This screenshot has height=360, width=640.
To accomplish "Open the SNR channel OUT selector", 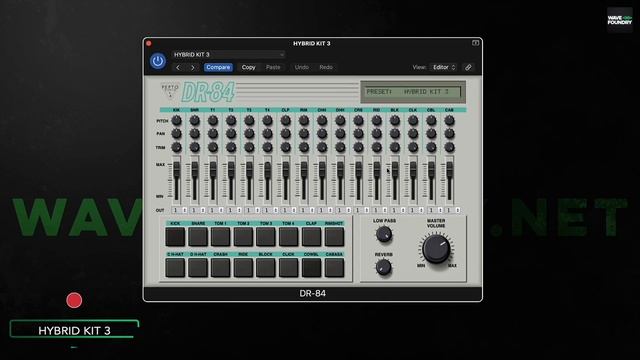I will [198, 210].
